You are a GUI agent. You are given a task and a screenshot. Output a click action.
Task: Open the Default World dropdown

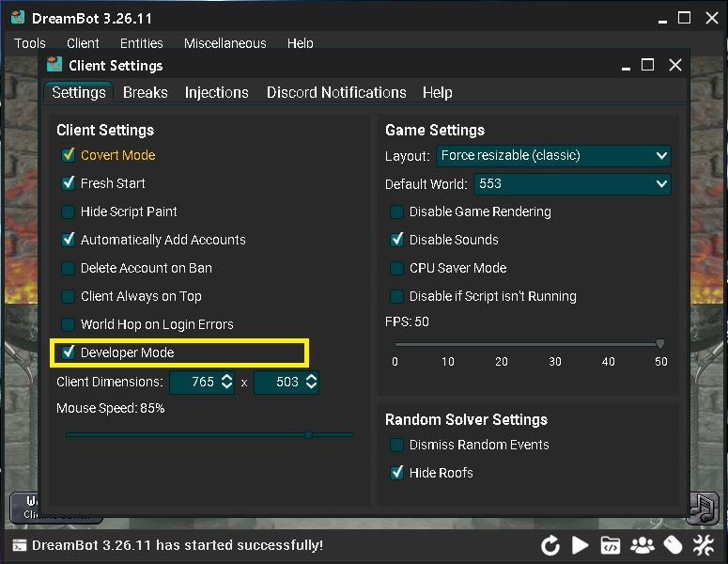572,184
